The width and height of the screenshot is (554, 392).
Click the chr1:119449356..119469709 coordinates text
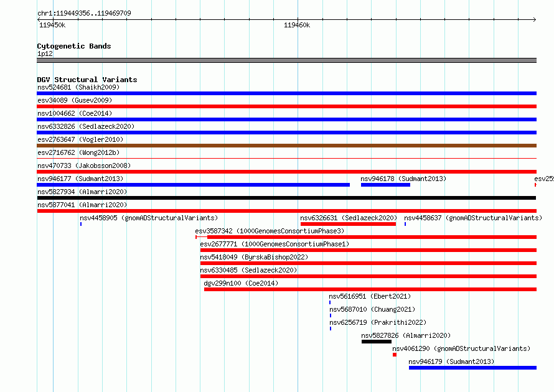[x=84, y=13]
